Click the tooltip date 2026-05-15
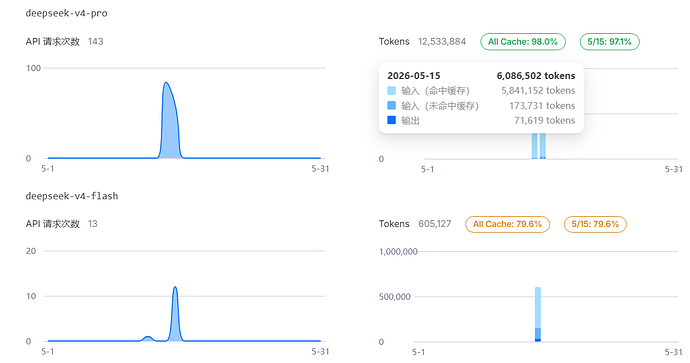This screenshot has height=363, width=690. click(x=414, y=76)
